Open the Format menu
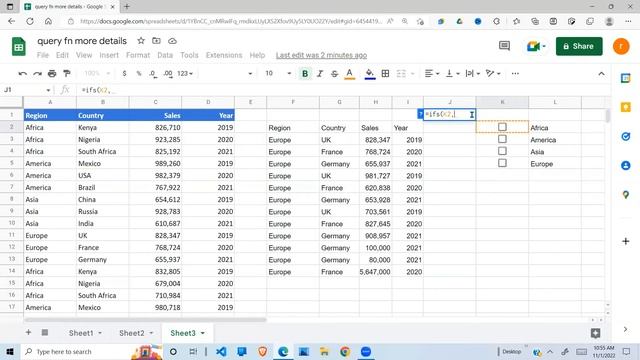 (138, 55)
